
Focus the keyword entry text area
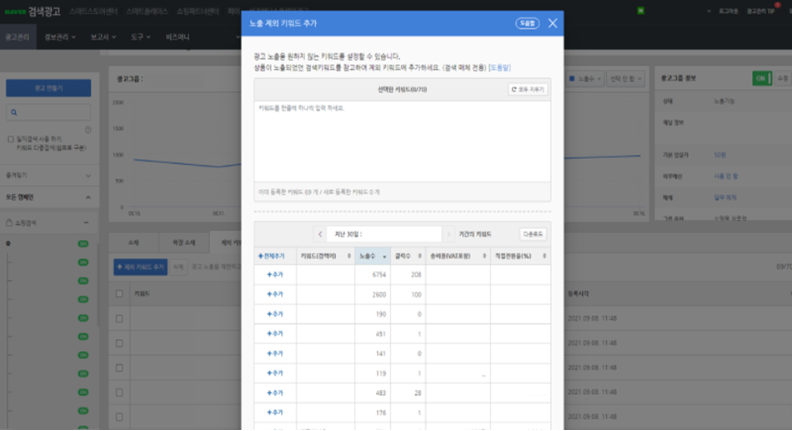402,141
